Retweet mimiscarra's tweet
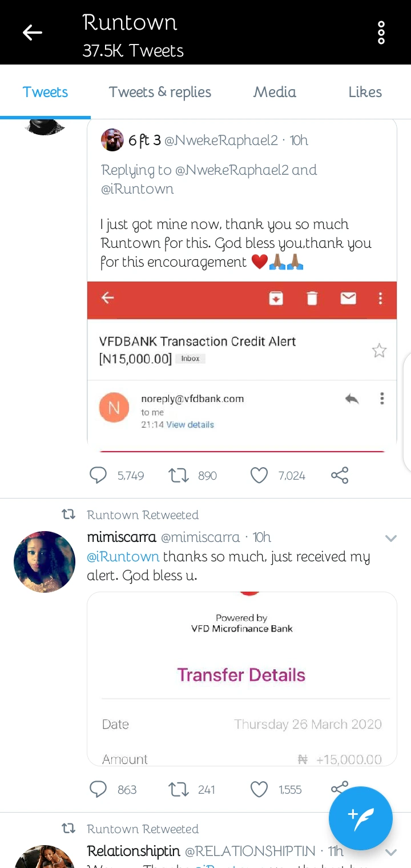The image size is (411, 868). click(179, 789)
